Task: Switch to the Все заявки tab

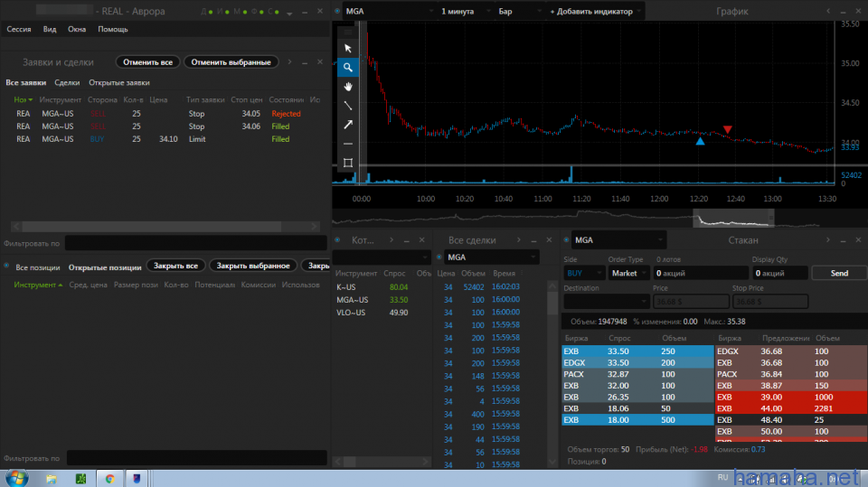Action: [x=25, y=82]
